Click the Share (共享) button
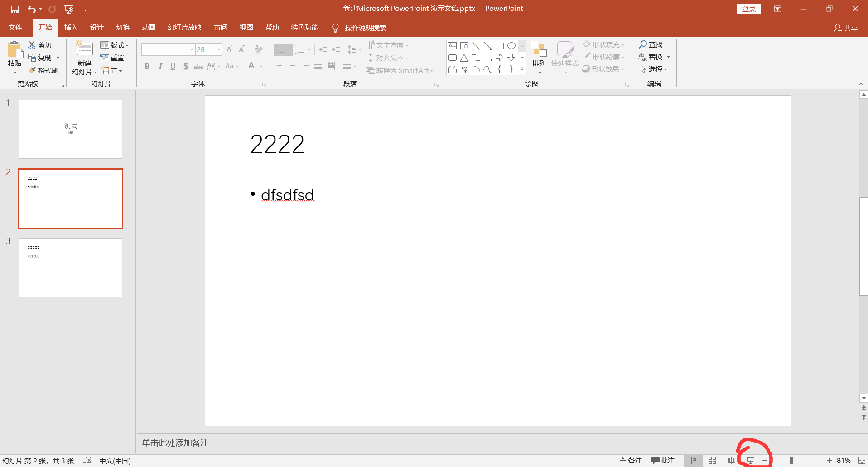The width and height of the screenshot is (868, 467). (x=846, y=28)
